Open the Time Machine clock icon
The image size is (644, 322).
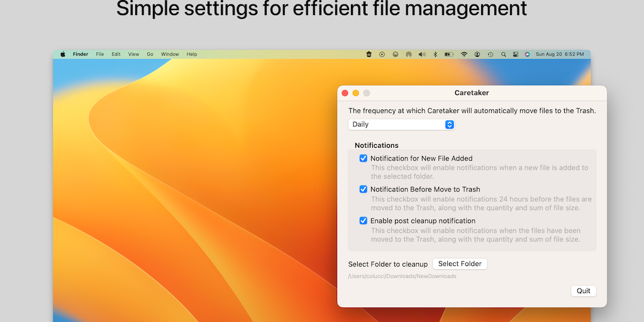pyautogui.click(x=491, y=55)
